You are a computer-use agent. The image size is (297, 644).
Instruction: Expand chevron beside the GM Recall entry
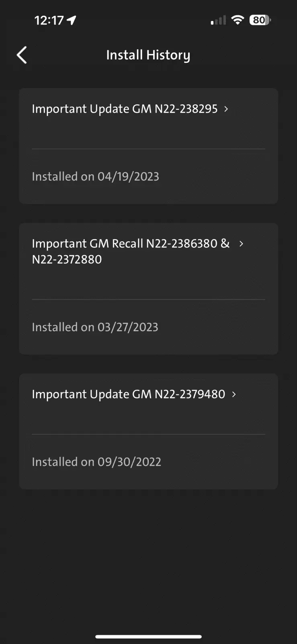point(241,244)
